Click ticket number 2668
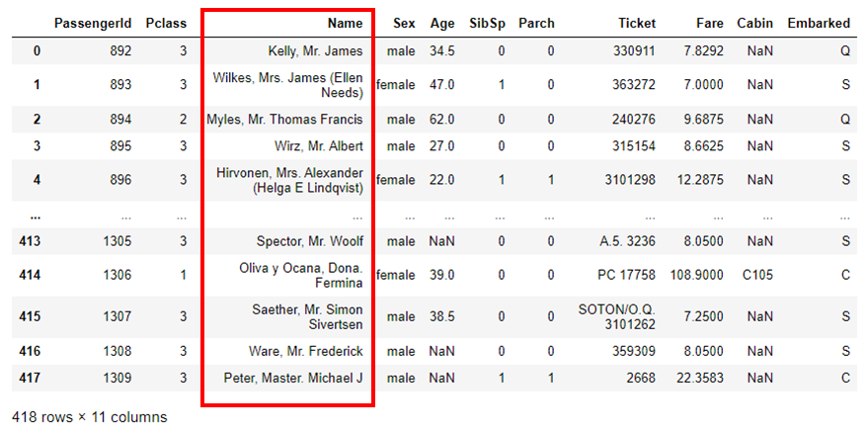 [642, 378]
